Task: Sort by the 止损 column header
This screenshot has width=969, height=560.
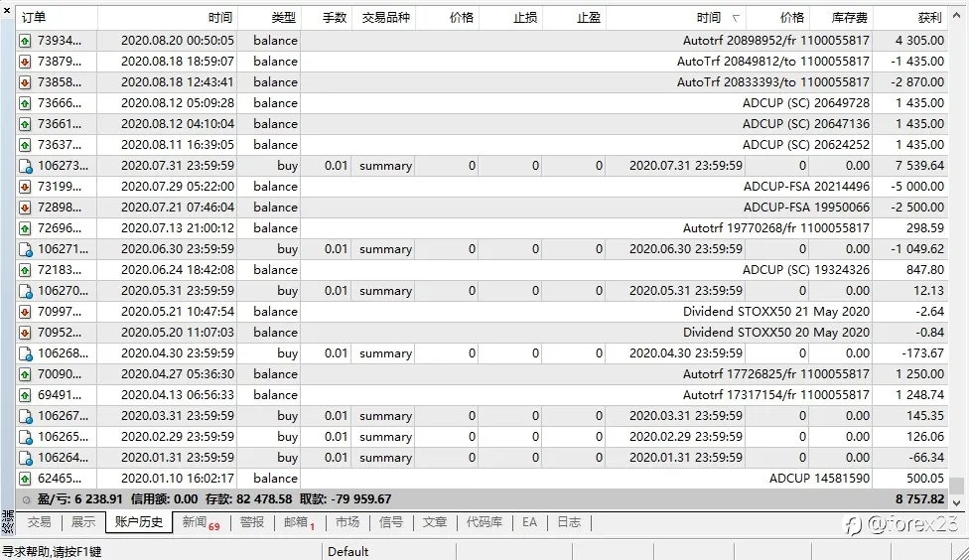Action: [x=510, y=18]
